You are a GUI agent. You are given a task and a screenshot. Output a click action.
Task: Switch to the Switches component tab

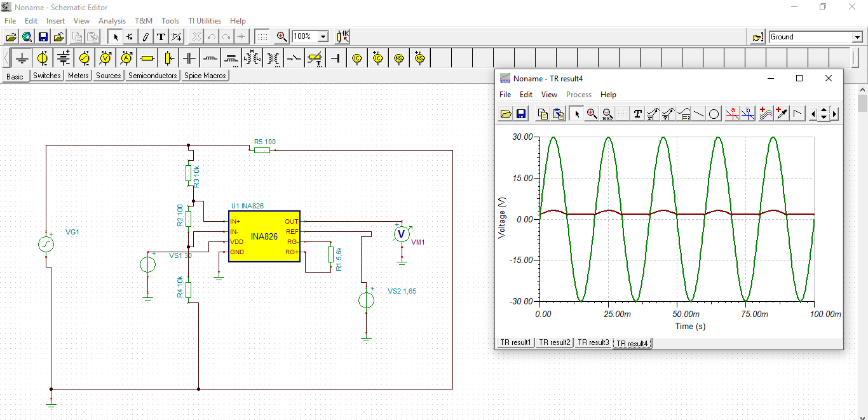pyautogui.click(x=47, y=76)
